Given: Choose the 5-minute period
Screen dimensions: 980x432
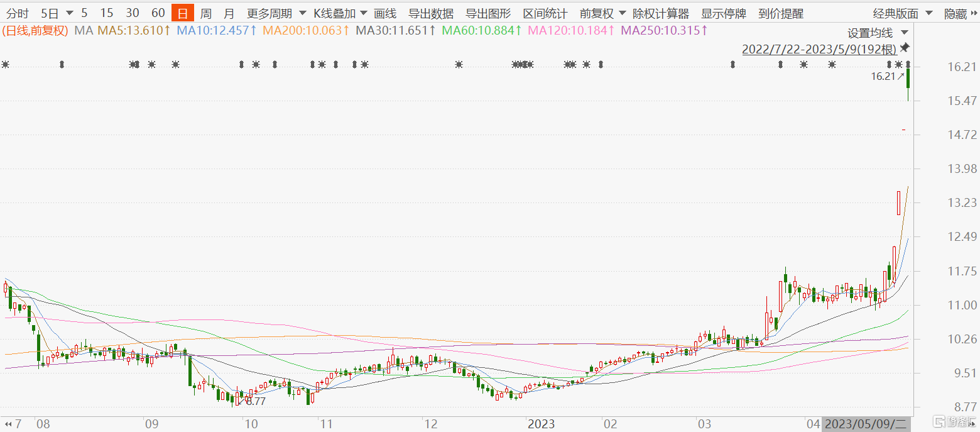Looking at the screenshot, I should pyautogui.click(x=84, y=13).
